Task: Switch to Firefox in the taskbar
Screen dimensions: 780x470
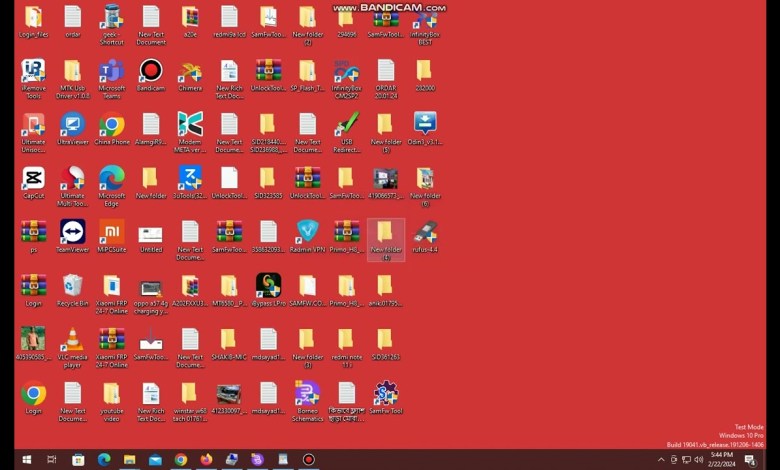Action: pyautogui.click(x=206, y=460)
